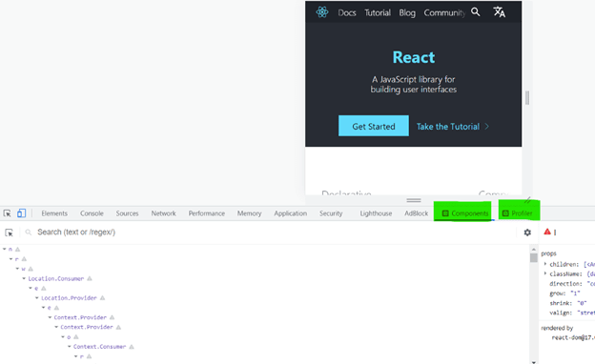
Task: Click the shrink prop value "0"
Action: [x=582, y=303]
